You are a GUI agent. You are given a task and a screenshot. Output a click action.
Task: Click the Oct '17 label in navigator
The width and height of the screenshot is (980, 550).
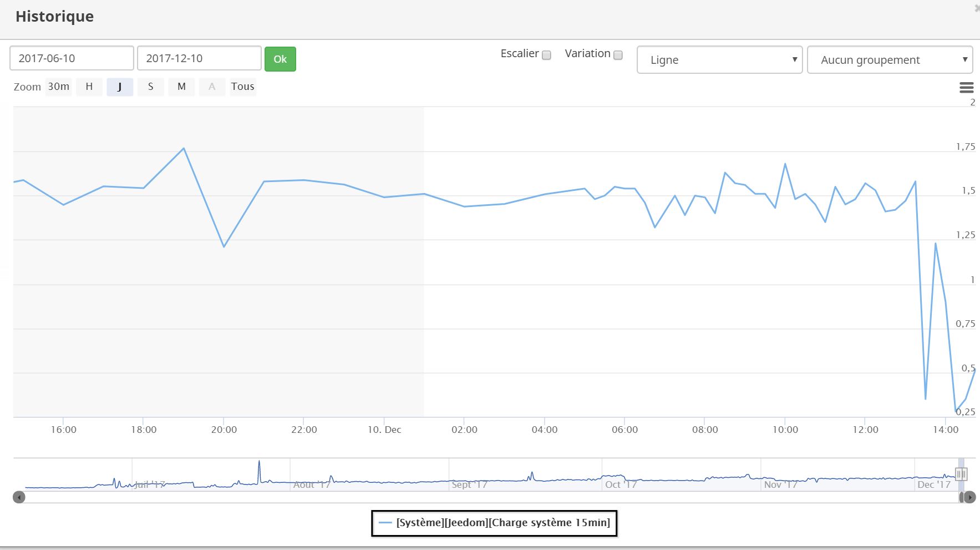(621, 485)
